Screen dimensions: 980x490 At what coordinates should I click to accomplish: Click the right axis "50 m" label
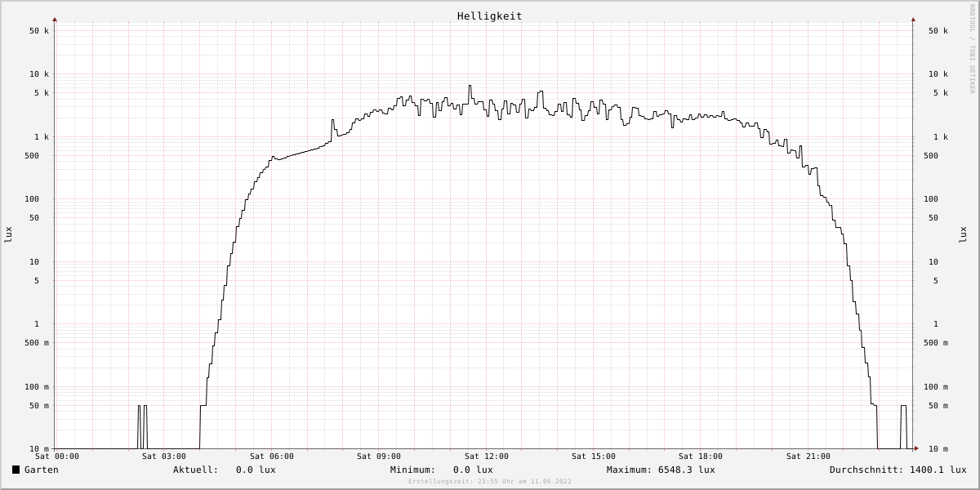pyautogui.click(x=938, y=406)
